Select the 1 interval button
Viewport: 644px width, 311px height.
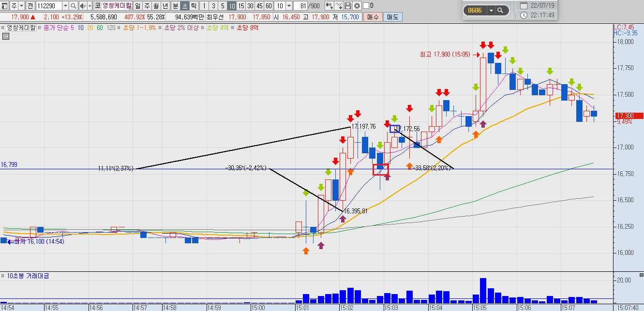tap(204, 6)
